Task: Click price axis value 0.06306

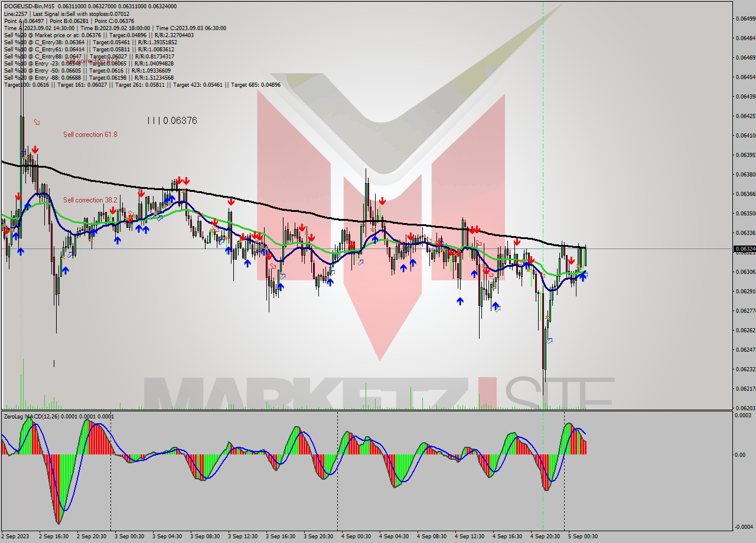Action: pyautogui.click(x=745, y=271)
